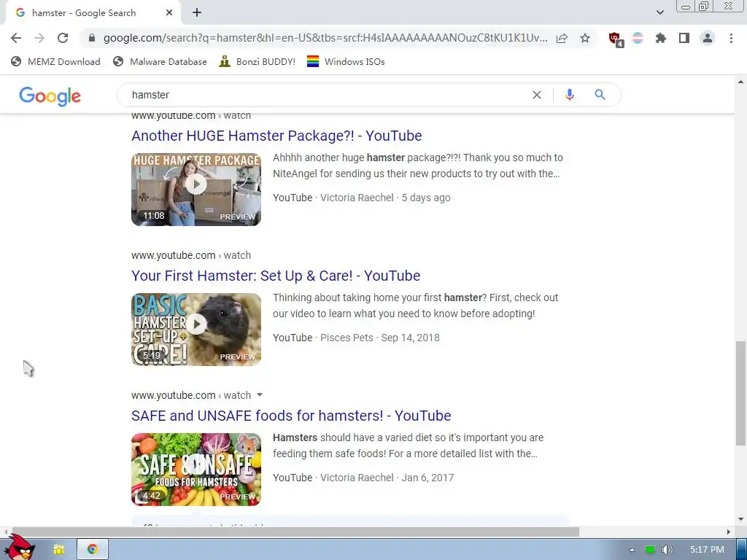Click the Victoria Raechel · Jan 6, 2017 text
Screen dimensions: 747x560
387,478
